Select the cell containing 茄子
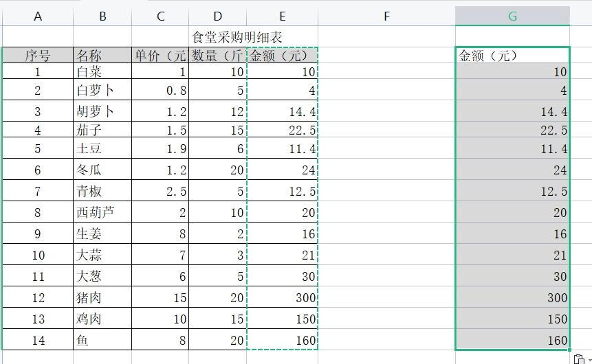 (102, 129)
